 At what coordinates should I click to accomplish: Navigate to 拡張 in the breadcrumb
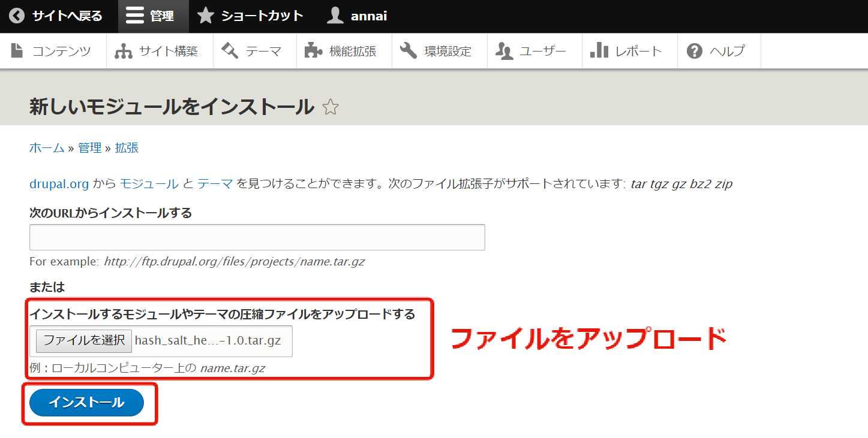pyautogui.click(x=126, y=147)
